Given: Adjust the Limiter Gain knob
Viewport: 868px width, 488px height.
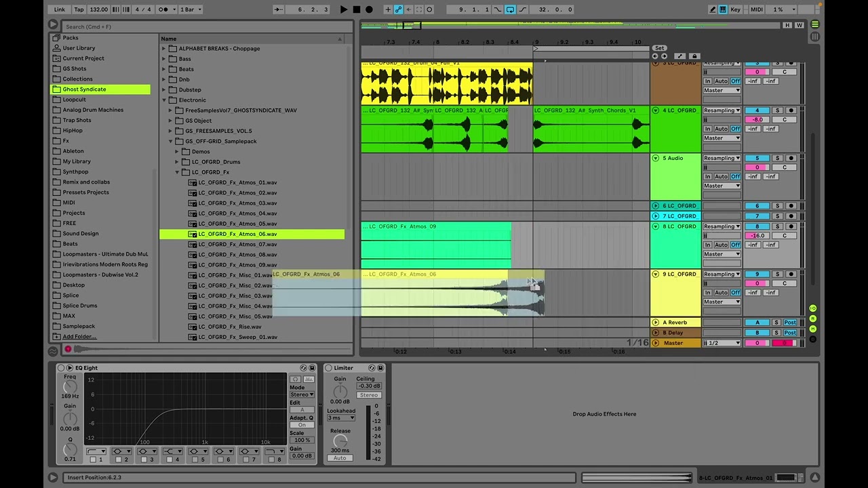Looking at the screenshot, I should [x=340, y=391].
